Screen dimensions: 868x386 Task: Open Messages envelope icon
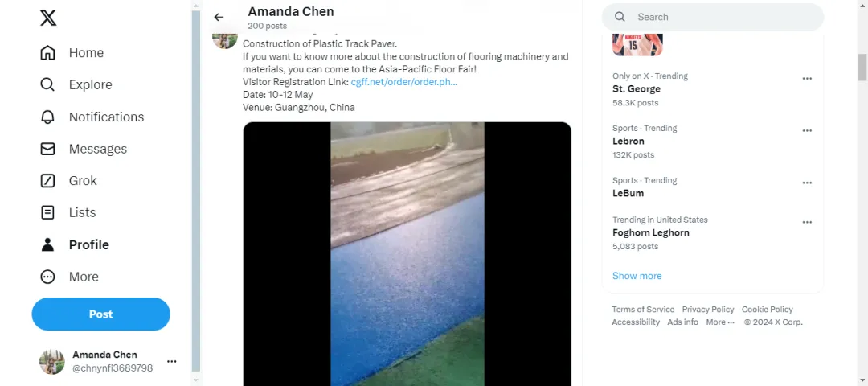tap(47, 149)
